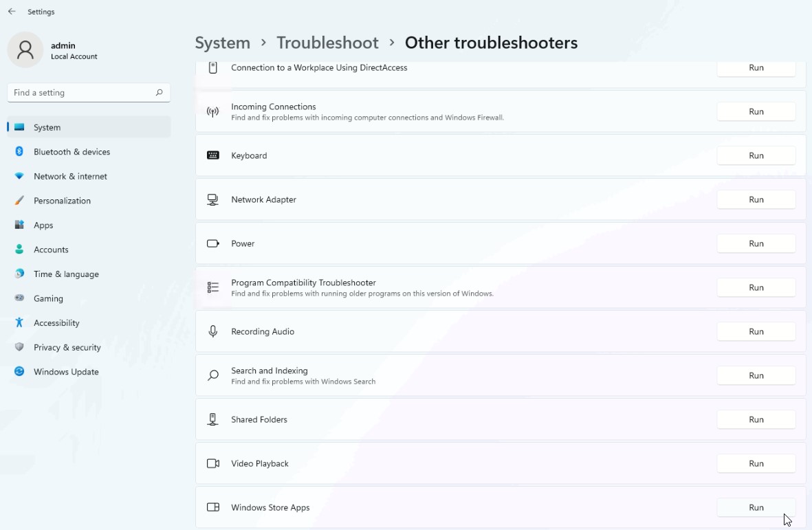
Task: Select Time & language in sidebar
Action: pos(66,274)
